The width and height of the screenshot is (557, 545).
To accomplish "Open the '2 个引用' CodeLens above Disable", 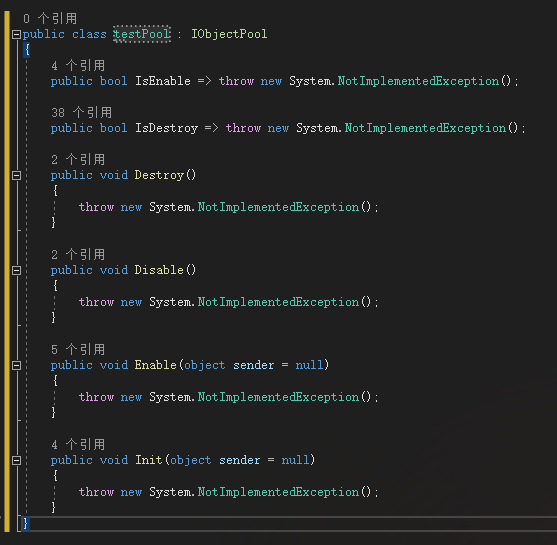I will pos(78,254).
